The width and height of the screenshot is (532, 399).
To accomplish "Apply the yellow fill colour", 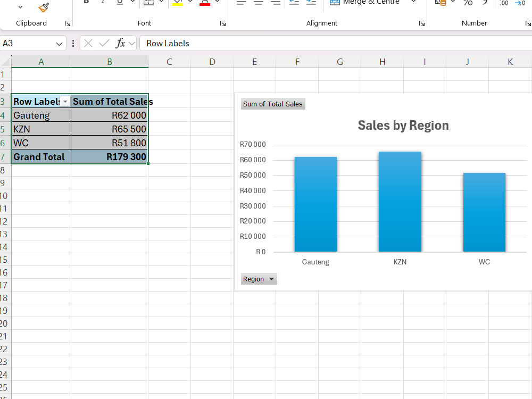I will [178, 3].
